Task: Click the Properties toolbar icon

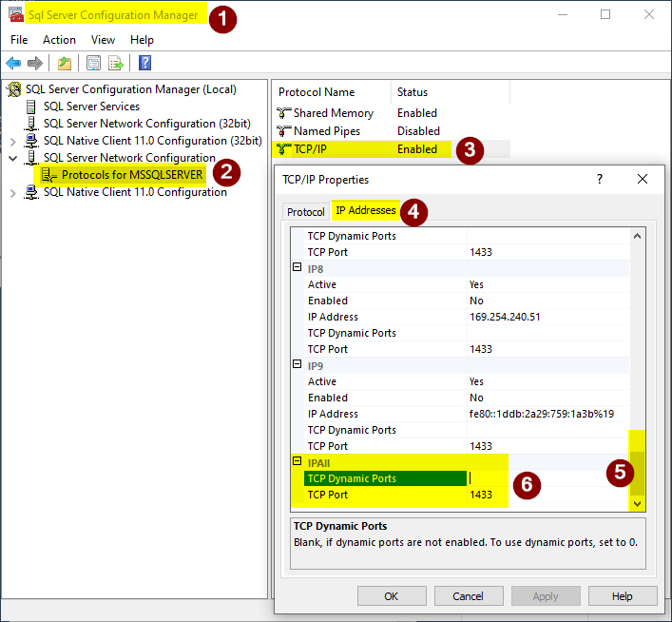Action: tap(93, 64)
